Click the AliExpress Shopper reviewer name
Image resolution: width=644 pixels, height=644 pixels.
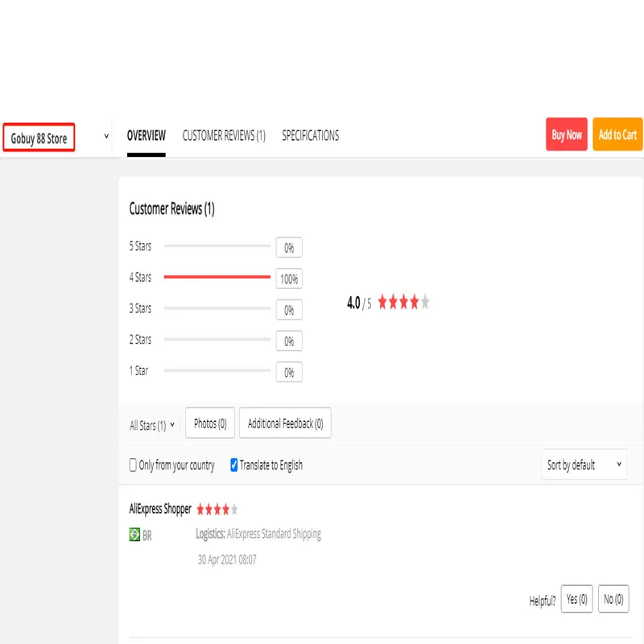click(x=160, y=509)
